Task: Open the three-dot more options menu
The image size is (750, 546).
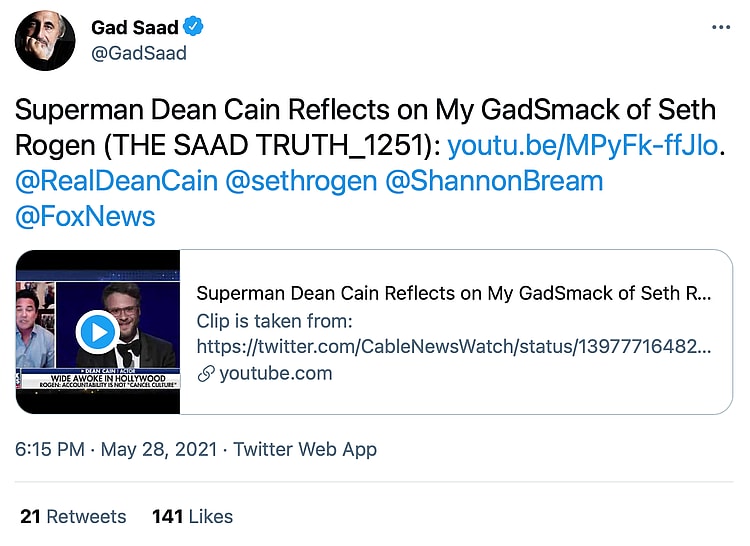Action: click(x=721, y=27)
